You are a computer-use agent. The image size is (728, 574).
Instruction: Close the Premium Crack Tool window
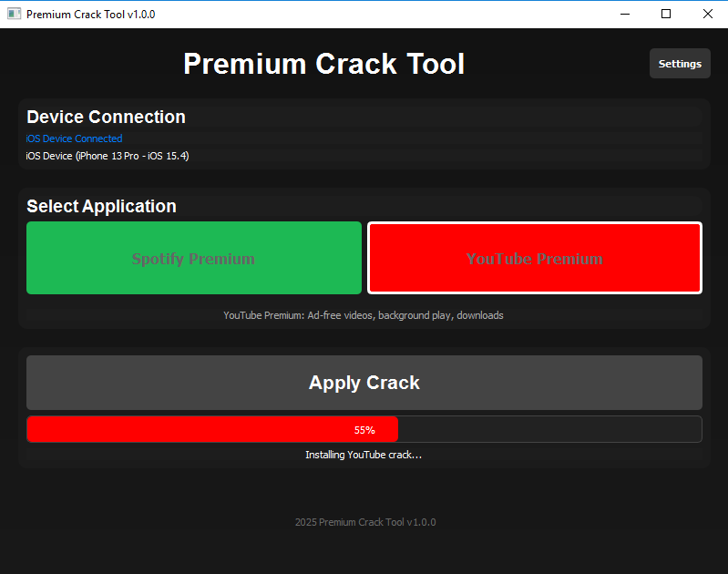pyautogui.click(x=708, y=14)
